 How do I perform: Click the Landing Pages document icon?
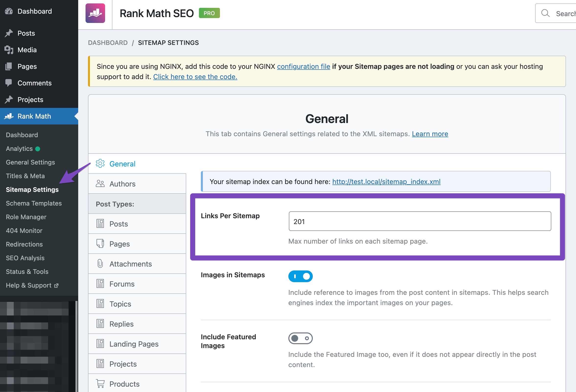[100, 344]
